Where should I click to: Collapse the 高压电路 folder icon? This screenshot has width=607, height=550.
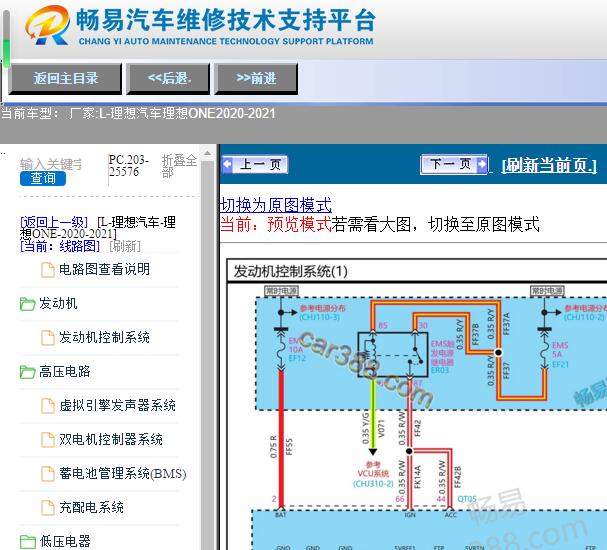27,372
